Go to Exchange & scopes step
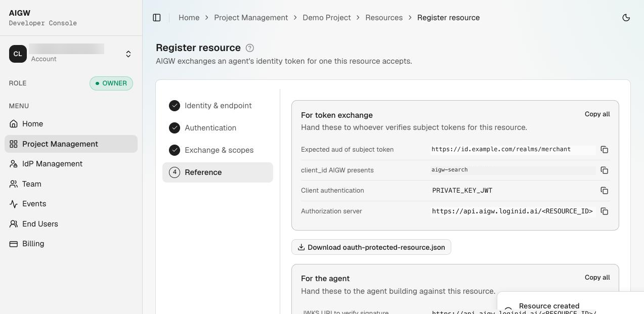The image size is (644, 314). coord(218,150)
